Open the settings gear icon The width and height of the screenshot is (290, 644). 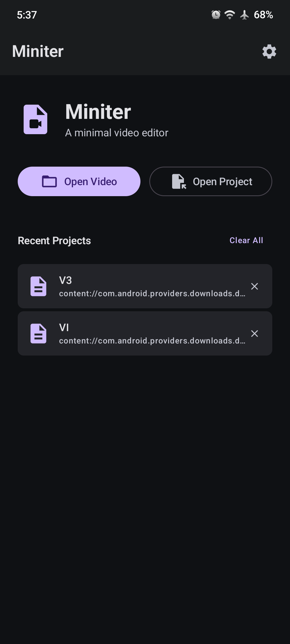tap(269, 52)
